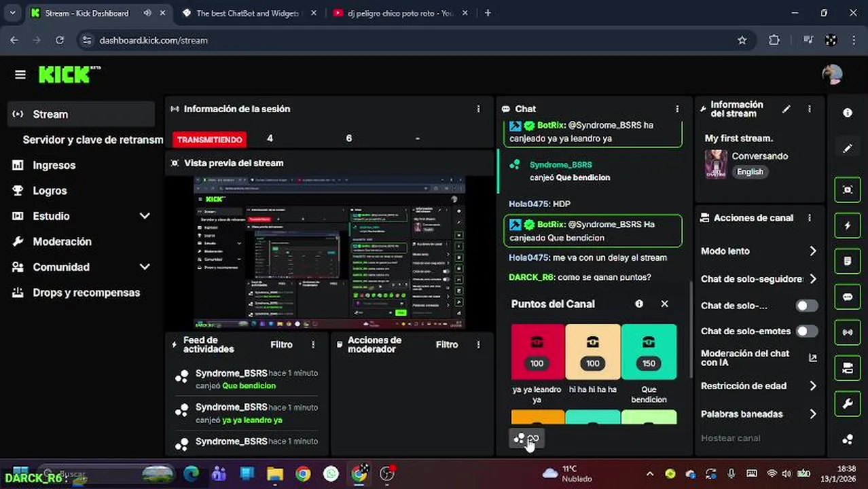Click Conversando category text
The width and height of the screenshot is (868, 489).
point(759,156)
